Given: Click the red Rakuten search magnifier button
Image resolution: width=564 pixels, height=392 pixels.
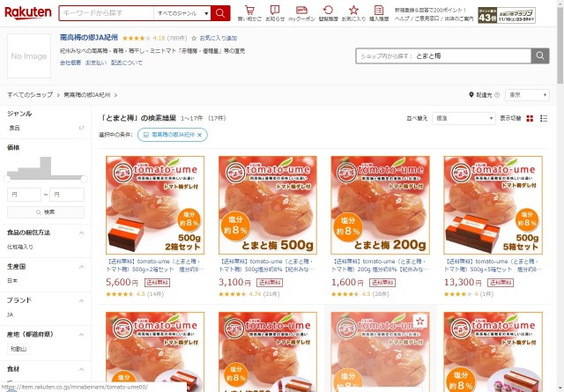Looking at the screenshot, I should 220,13.
